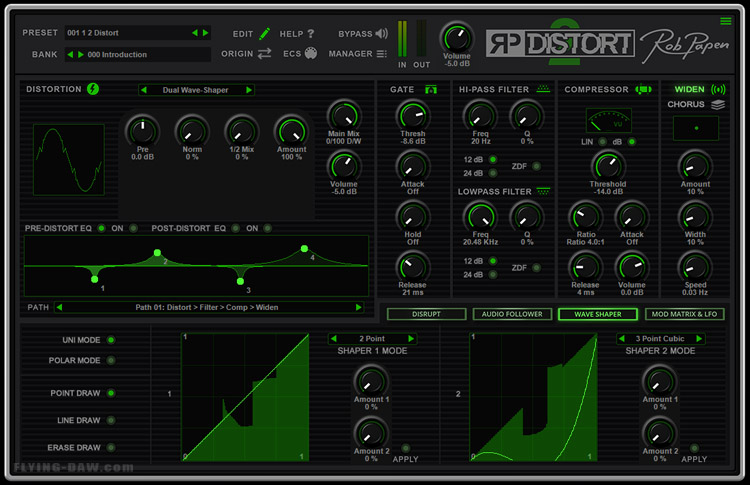This screenshot has width=750, height=485.
Task: Click the Widen Speed knob
Action: click(695, 267)
